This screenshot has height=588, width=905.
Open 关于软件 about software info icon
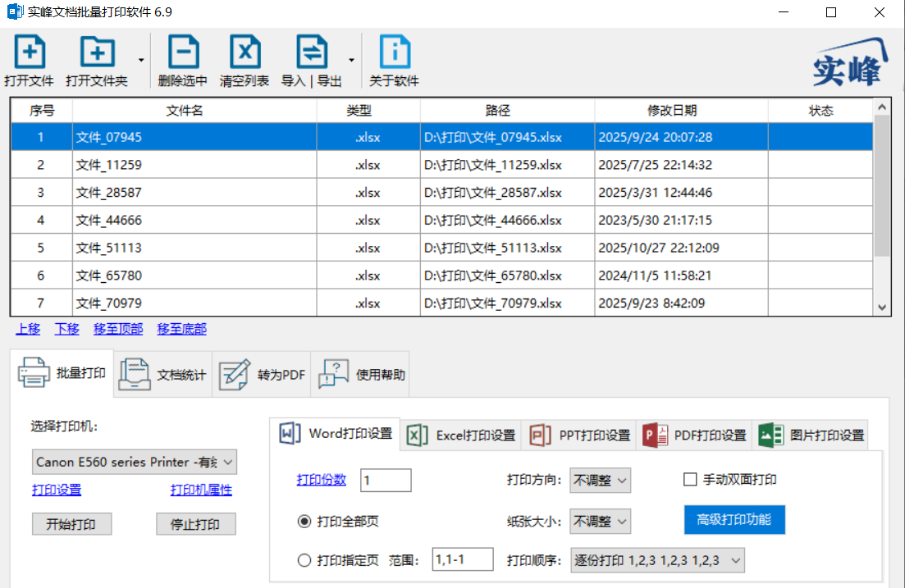pyautogui.click(x=395, y=52)
